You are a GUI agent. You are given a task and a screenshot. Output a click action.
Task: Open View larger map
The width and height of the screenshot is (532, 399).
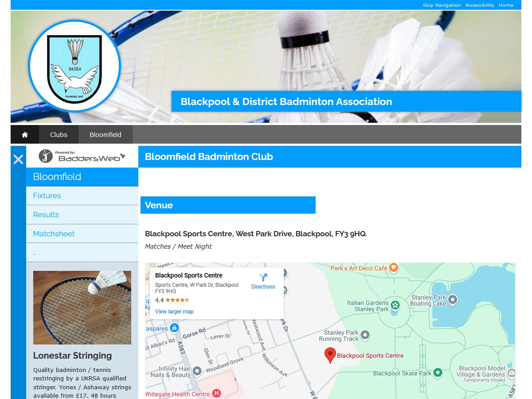[174, 312]
